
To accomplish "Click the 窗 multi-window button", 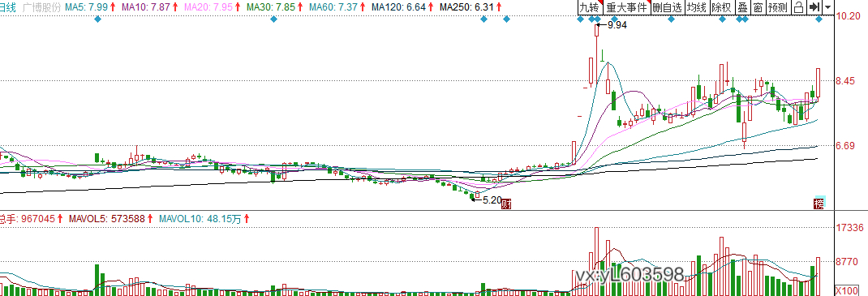I will click(758, 7).
